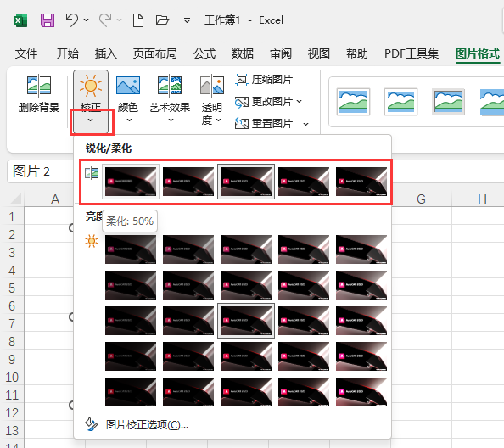Switch to the 插入 ribbon tab
This screenshot has height=448, width=504.
pos(106,53)
